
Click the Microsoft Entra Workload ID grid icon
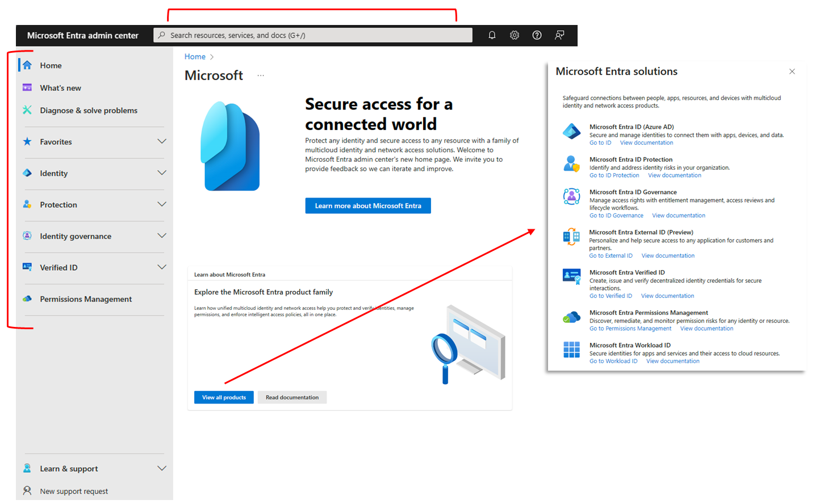point(571,350)
